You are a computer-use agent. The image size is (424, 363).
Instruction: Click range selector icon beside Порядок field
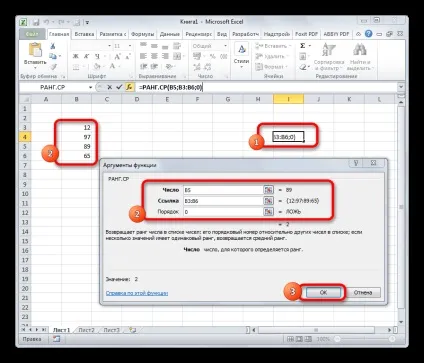(x=268, y=212)
